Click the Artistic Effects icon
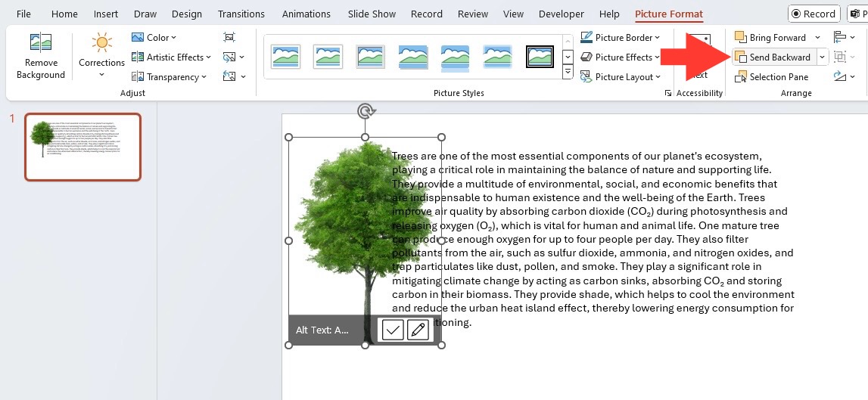868x400 pixels. tap(138, 57)
